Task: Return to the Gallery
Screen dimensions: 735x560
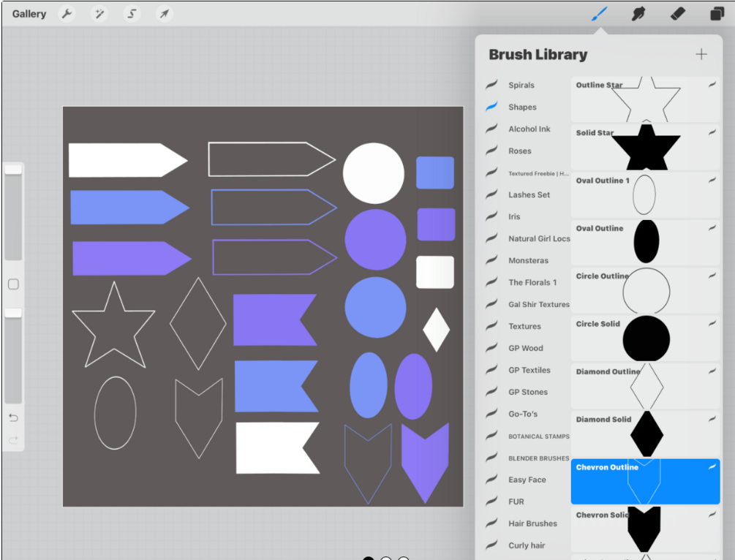Action: coord(29,14)
